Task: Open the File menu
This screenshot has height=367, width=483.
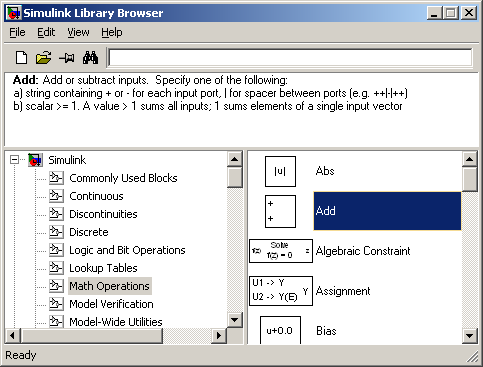Action: pyautogui.click(x=17, y=32)
